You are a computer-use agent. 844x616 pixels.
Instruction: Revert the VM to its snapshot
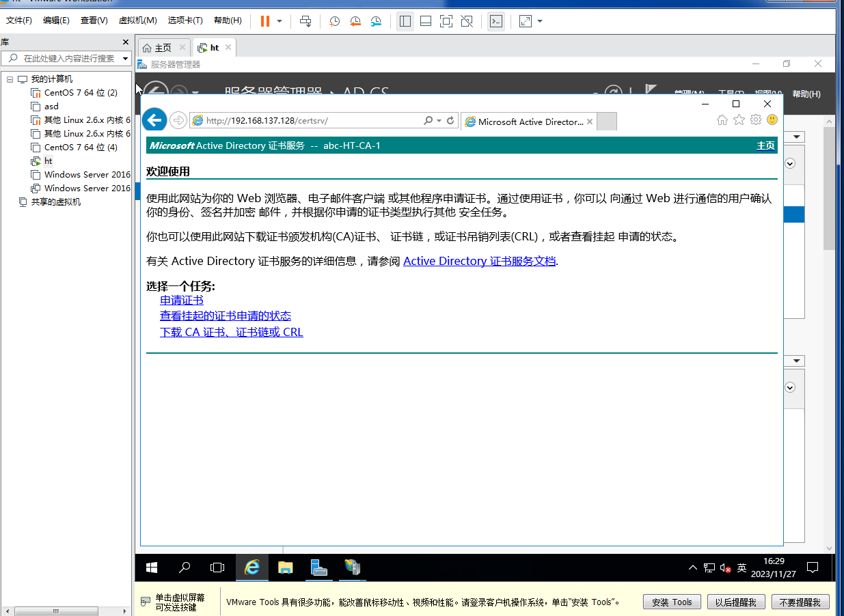point(355,21)
